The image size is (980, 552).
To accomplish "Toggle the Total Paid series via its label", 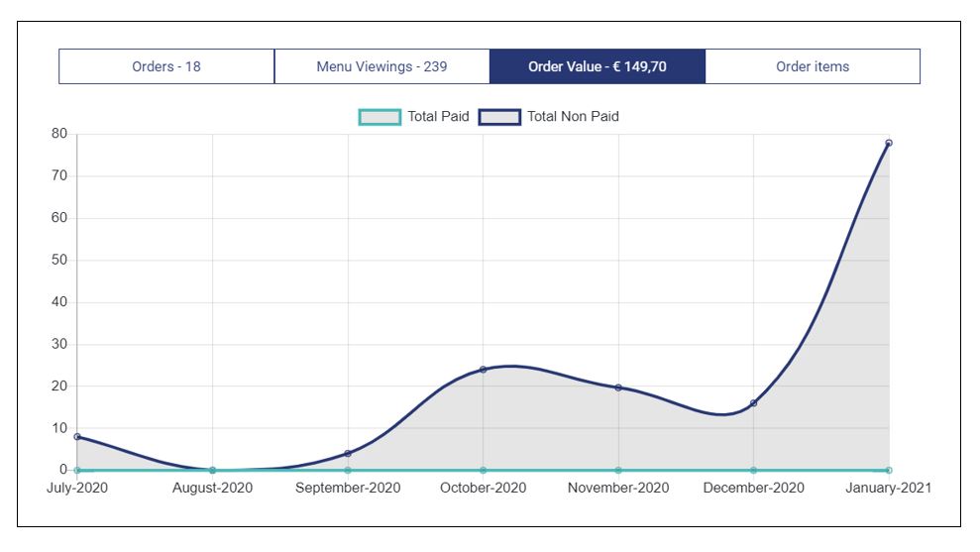I will pyautogui.click(x=438, y=117).
